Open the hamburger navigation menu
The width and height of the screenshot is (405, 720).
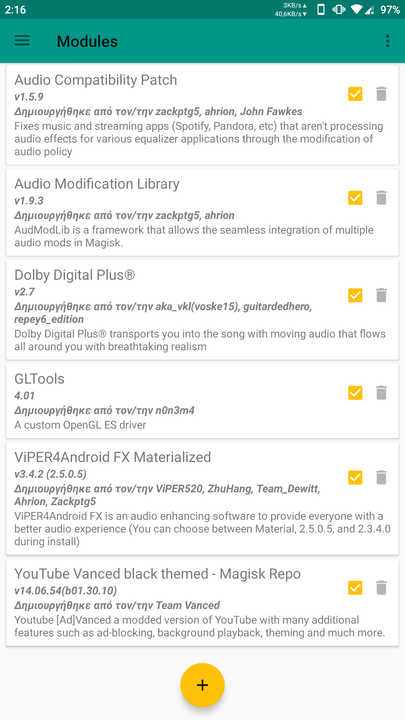(x=22, y=41)
